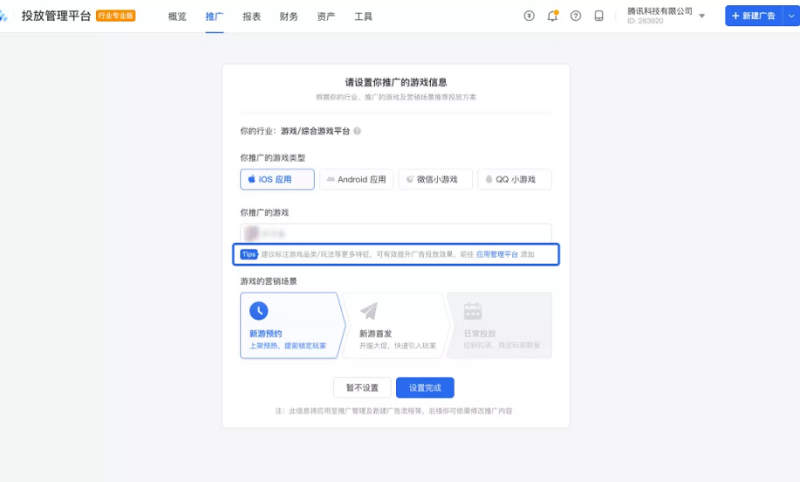Go to the 资产 tab
800x482 pixels.
[x=326, y=16]
